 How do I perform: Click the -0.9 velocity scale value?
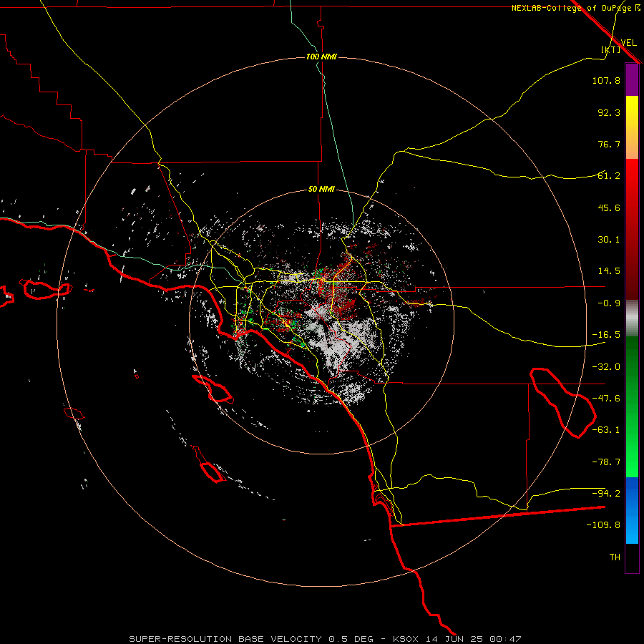point(609,303)
